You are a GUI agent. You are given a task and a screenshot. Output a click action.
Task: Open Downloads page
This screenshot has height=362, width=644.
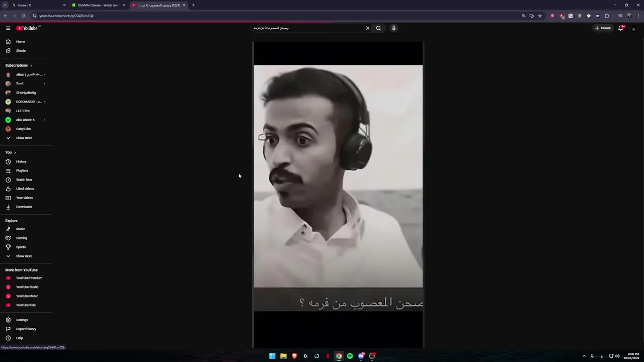(26, 207)
